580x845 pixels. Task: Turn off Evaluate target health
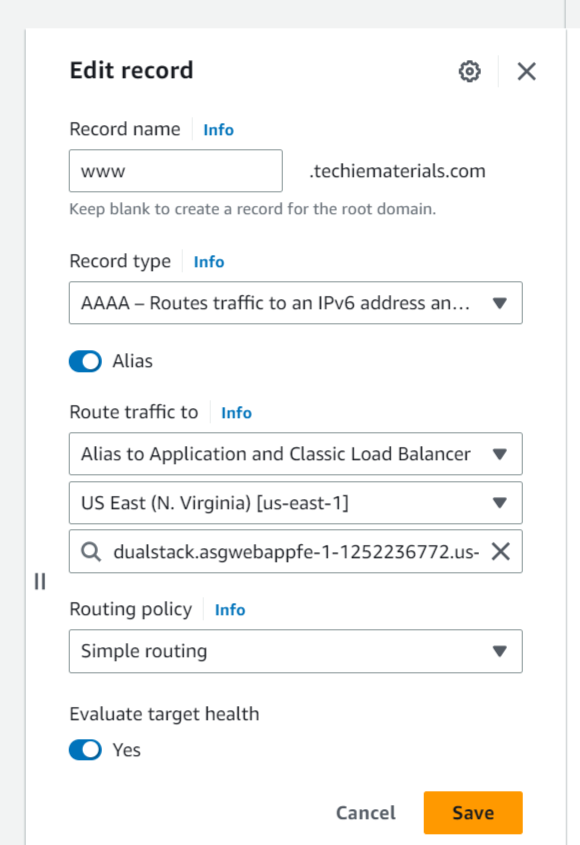pos(85,749)
